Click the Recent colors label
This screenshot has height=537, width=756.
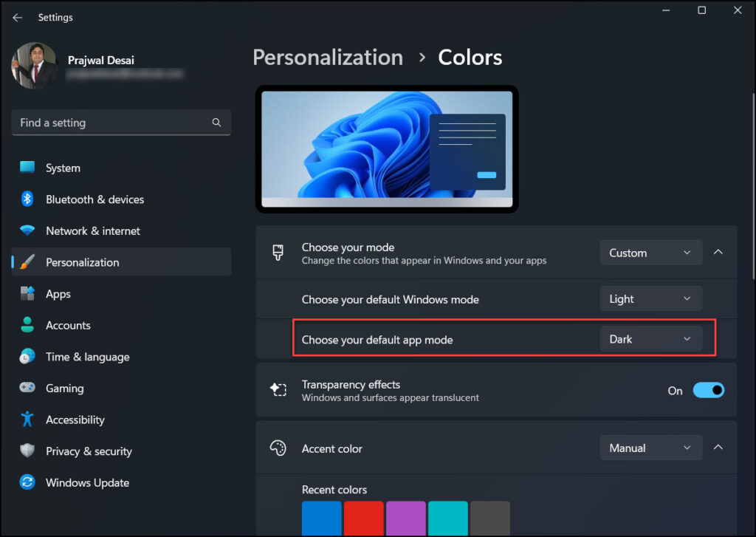334,490
